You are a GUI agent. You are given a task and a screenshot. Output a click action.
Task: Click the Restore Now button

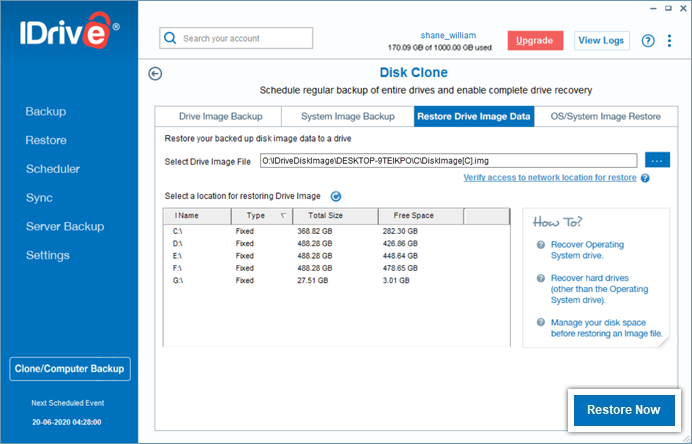click(x=624, y=410)
